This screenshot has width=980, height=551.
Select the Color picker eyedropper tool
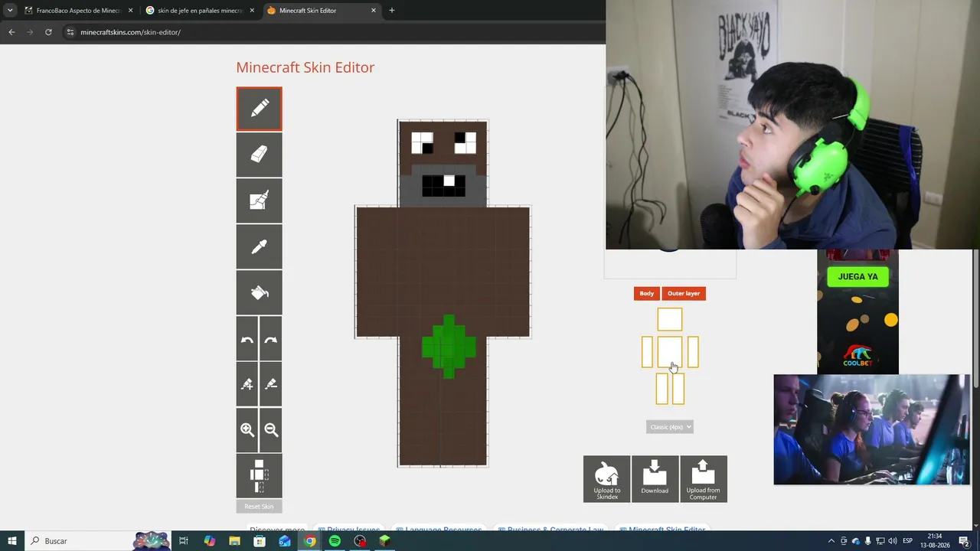click(259, 246)
